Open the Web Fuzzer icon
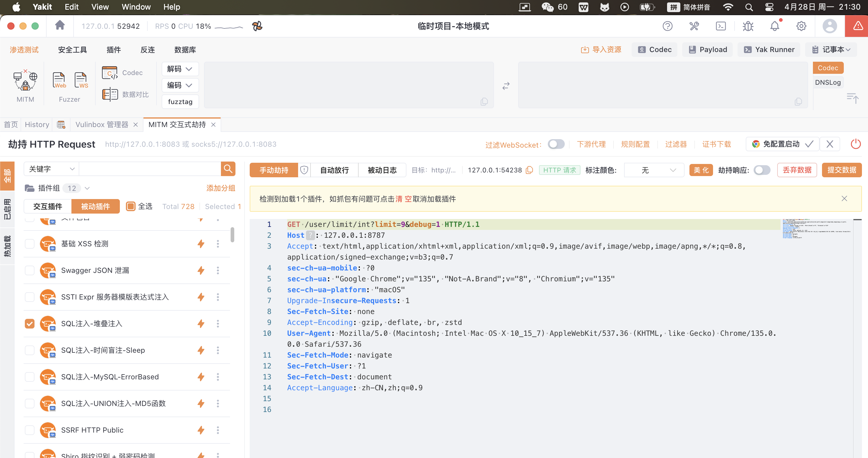 pyautogui.click(x=59, y=80)
